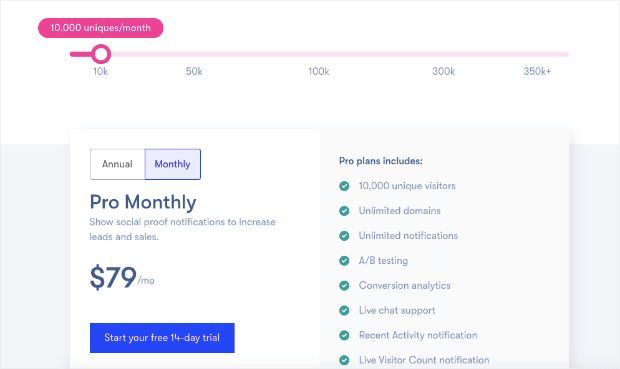Click checkmark icon beside A/B testing
The height and width of the screenshot is (369, 620).
click(x=344, y=261)
